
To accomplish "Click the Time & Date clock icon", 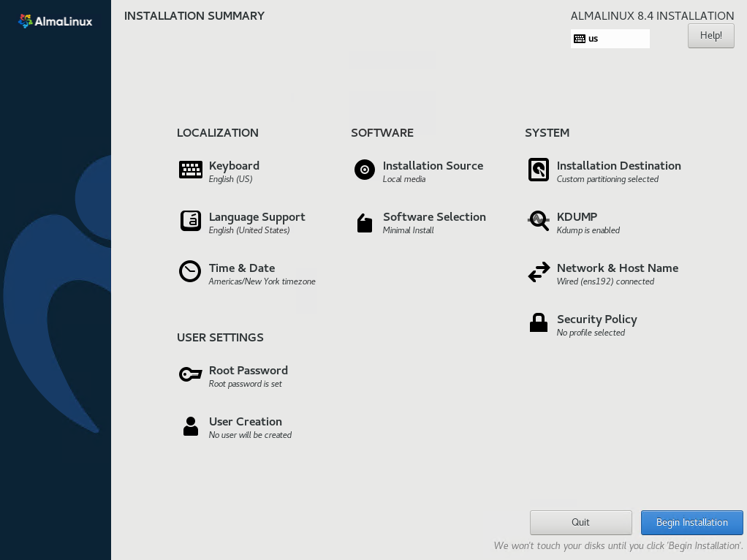I will 190,271.
